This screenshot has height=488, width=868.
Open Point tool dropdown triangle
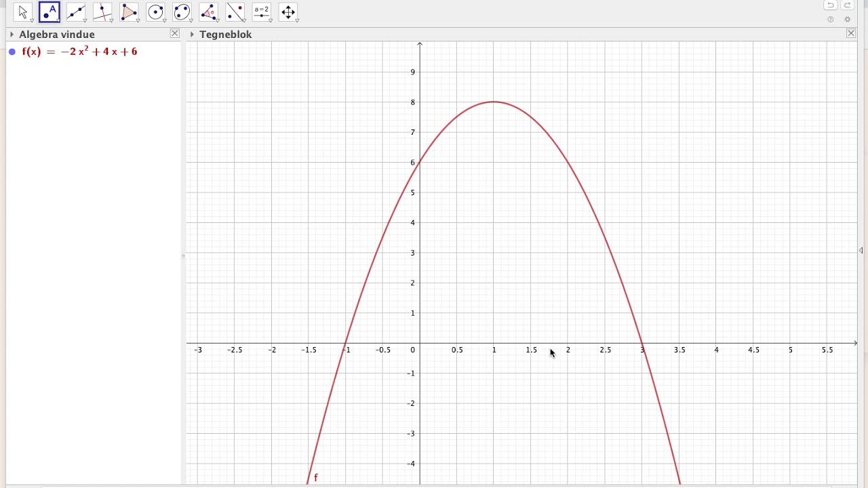pyautogui.click(x=58, y=21)
